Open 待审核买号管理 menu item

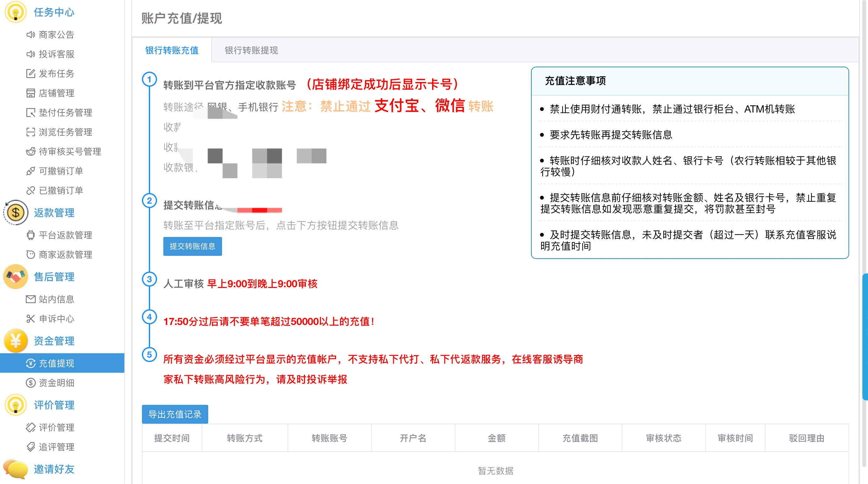(70, 151)
